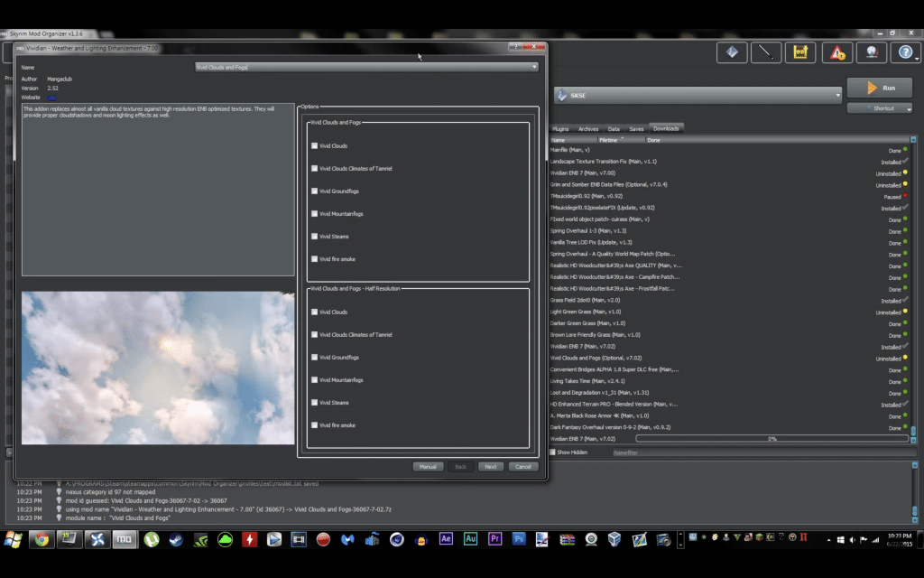Click the Next button in installer
924x578 pixels.
(x=490, y=467)
